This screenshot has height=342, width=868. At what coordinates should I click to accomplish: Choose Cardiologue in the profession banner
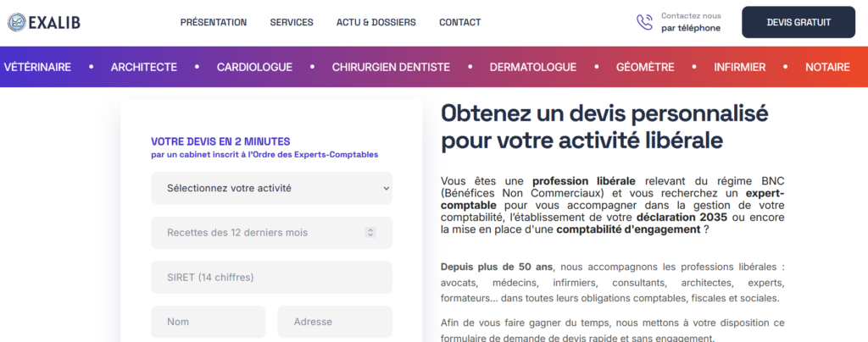coord(254,67)
